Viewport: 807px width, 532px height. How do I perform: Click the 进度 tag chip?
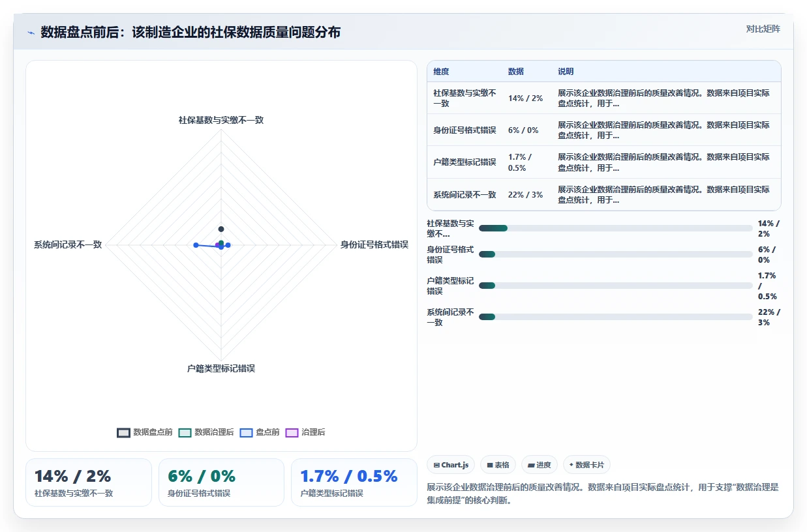[x=540, y=465]
